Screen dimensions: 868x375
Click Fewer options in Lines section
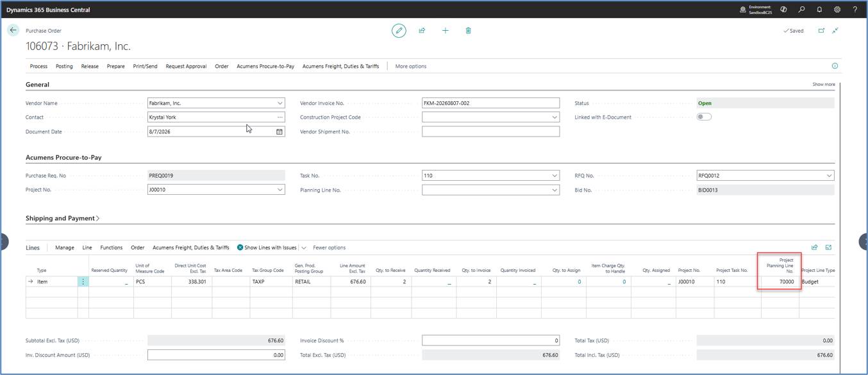pyautogui.click(x=330, y=247)
